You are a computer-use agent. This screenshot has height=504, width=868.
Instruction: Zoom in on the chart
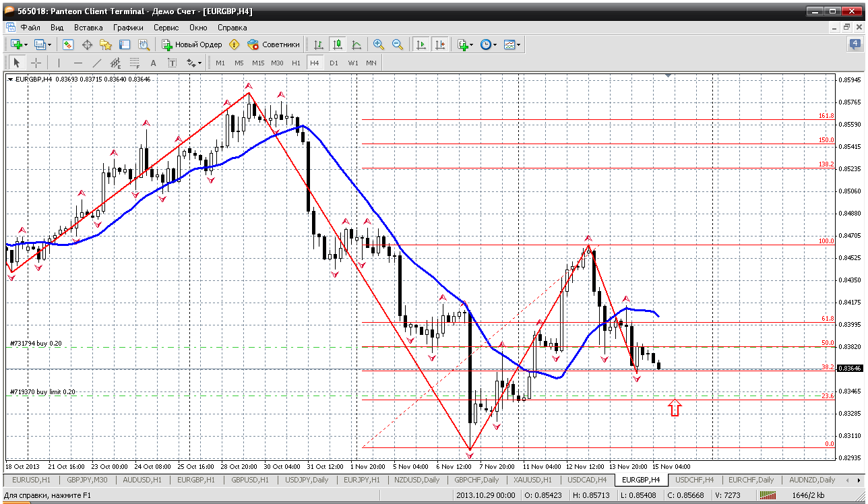point(379,44)
